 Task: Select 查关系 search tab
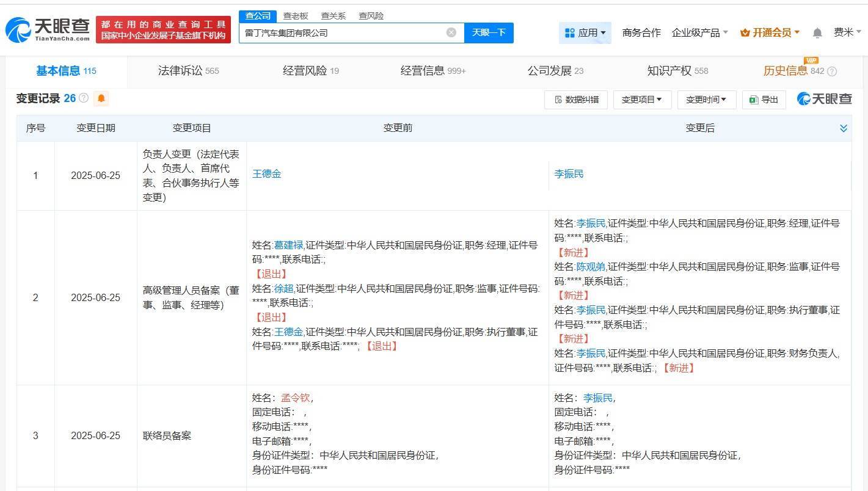point(334,16)
